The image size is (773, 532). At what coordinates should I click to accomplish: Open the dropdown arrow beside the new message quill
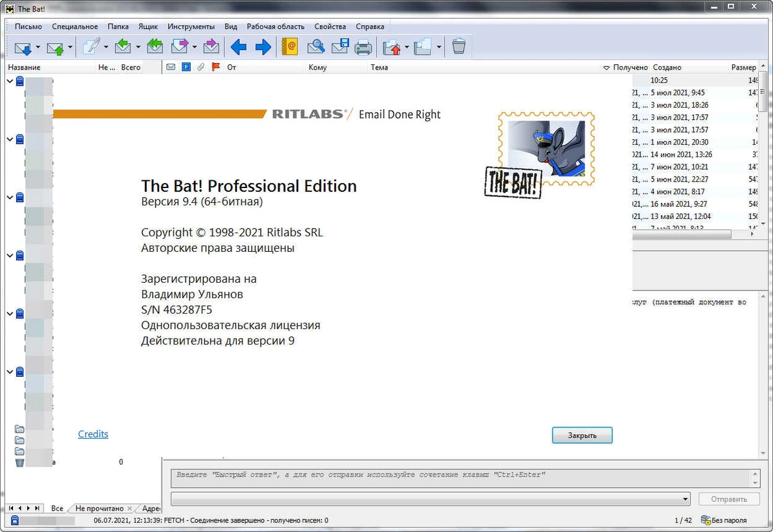pos(106,47)
